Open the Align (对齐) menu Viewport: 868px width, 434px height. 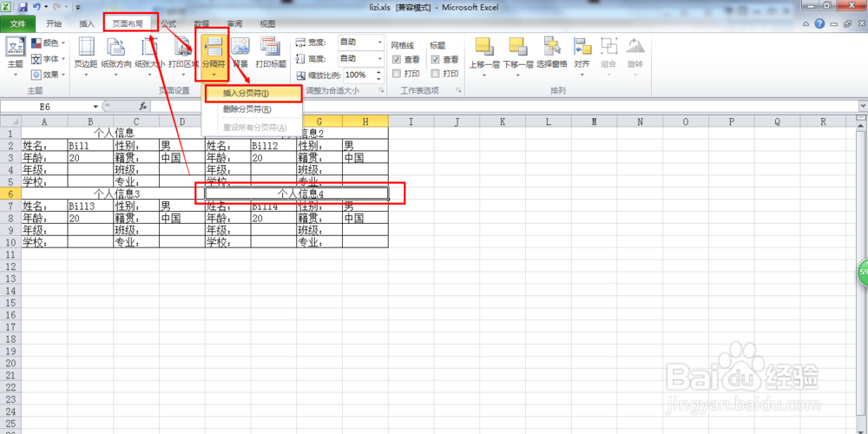pyautogui.click(x=582, y=57)
